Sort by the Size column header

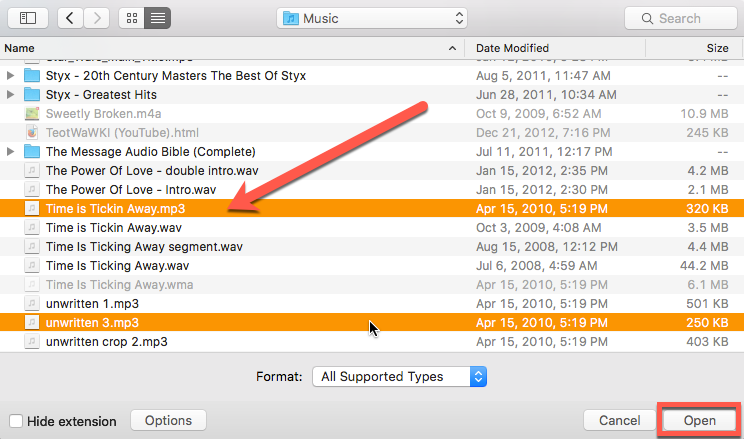(x=717, y=48)
